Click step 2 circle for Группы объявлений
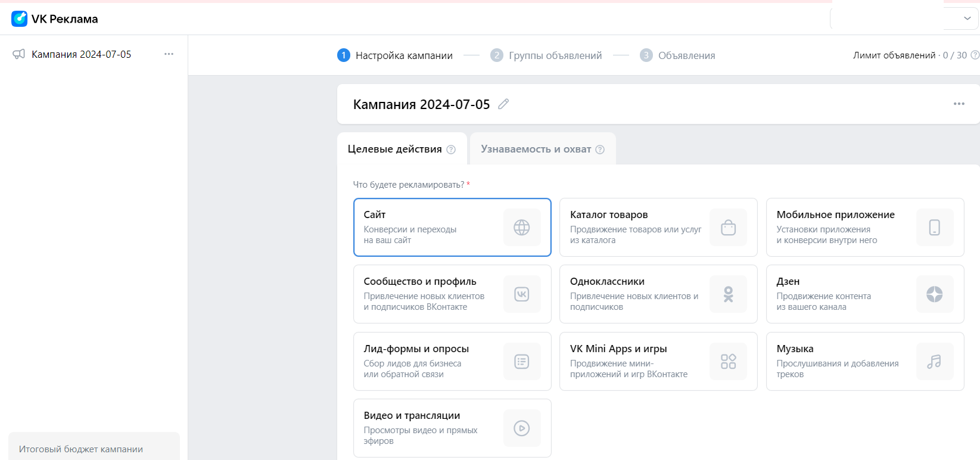The width and height of the screenshot is (980, 460). pos(497,55)
